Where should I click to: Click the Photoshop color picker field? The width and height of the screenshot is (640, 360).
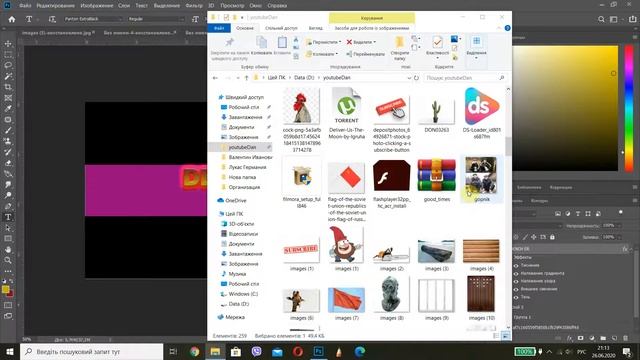coord(566,108)
